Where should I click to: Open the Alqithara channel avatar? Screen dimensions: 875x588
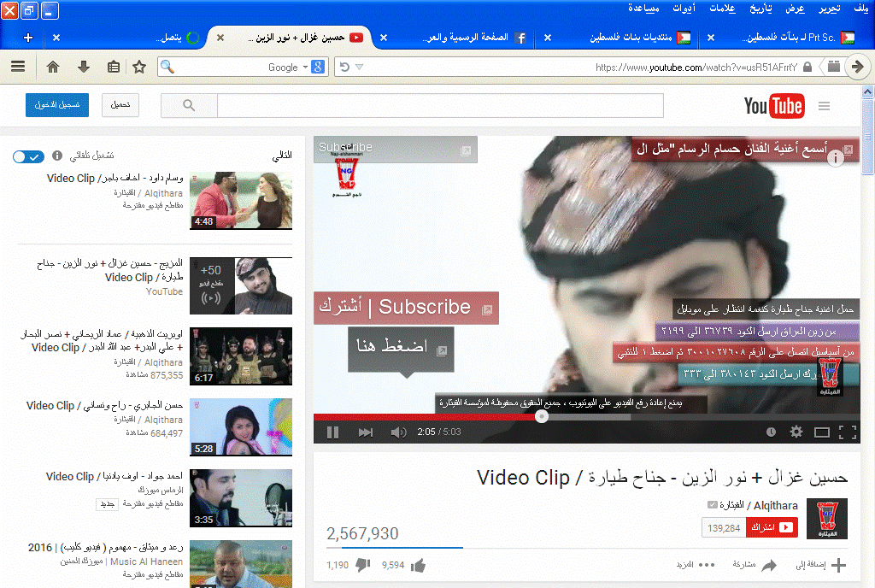coord(827,519)
